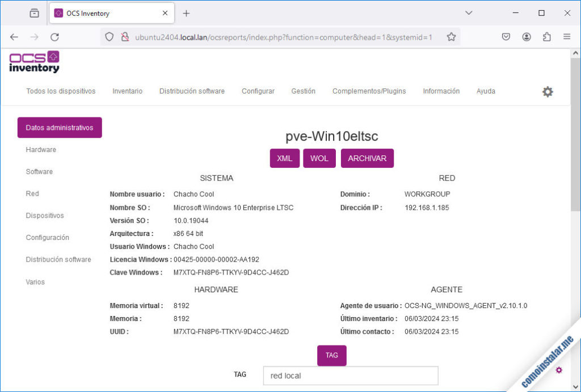581x392 pixels.
Task: Open OCS Inventory settings via gear icon
Action: pos(547,91)
